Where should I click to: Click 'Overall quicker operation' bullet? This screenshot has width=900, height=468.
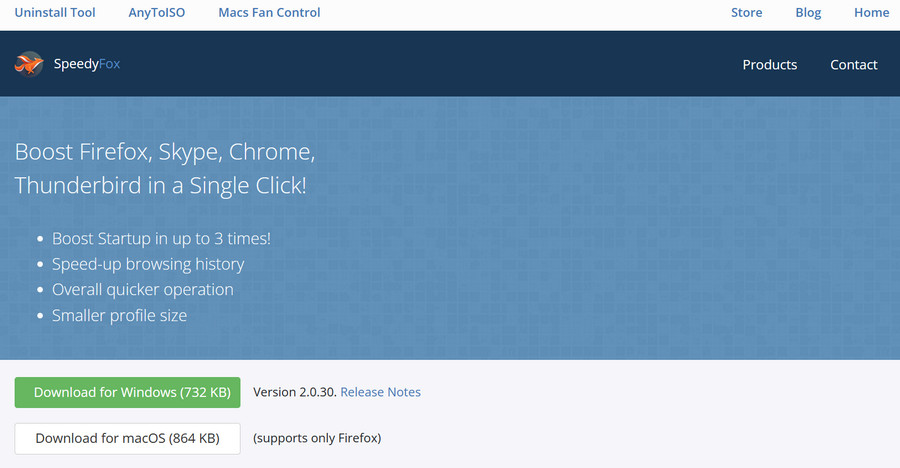pyautogui.click(x=143, y=289)
